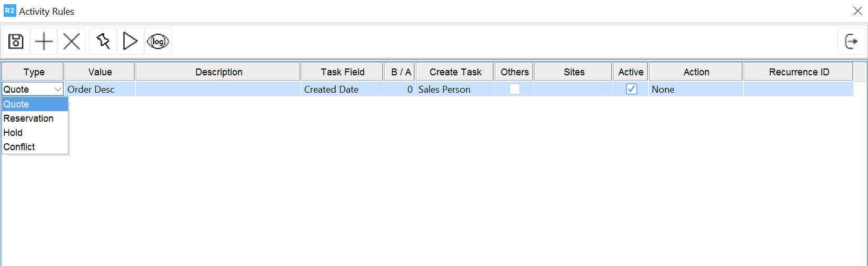The height and width of the screenshot is (266, 868).
Task: Run rules with the play icon
Action: 130,41
